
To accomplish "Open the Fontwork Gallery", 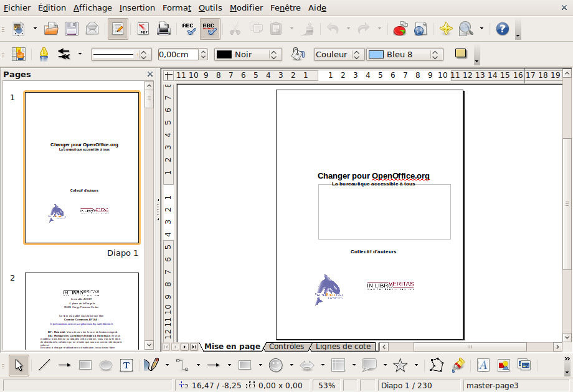I will pyautogui.click(x=483, y=365).
